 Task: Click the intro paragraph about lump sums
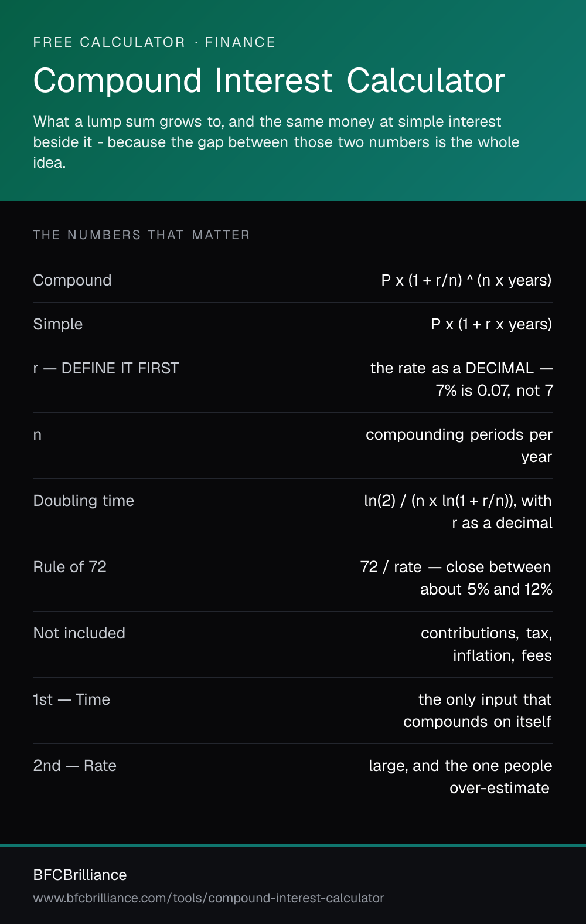[277, 142]
